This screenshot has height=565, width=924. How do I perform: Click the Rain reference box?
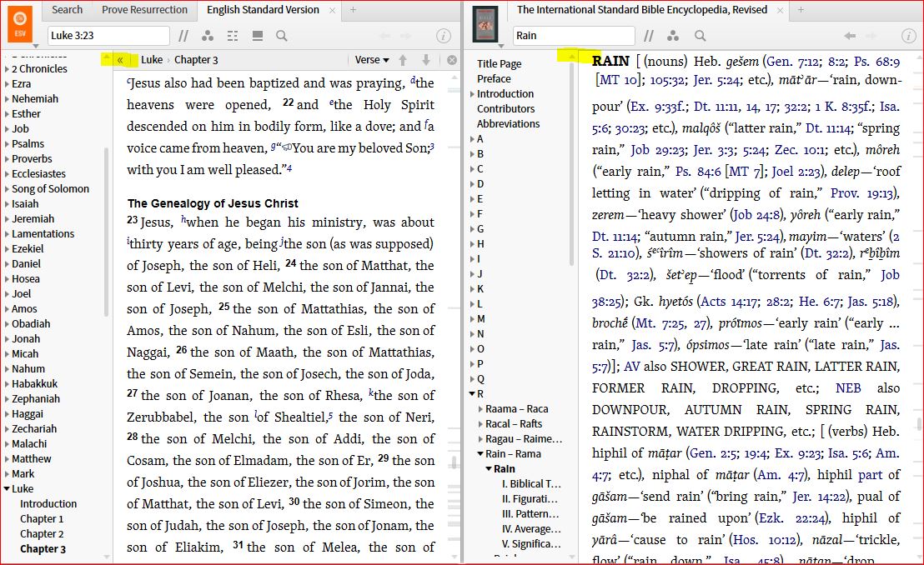pyautogui.click(x=574, y=36)
